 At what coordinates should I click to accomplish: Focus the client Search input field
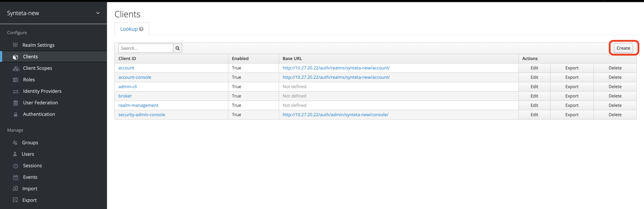[x=146, y=48]
